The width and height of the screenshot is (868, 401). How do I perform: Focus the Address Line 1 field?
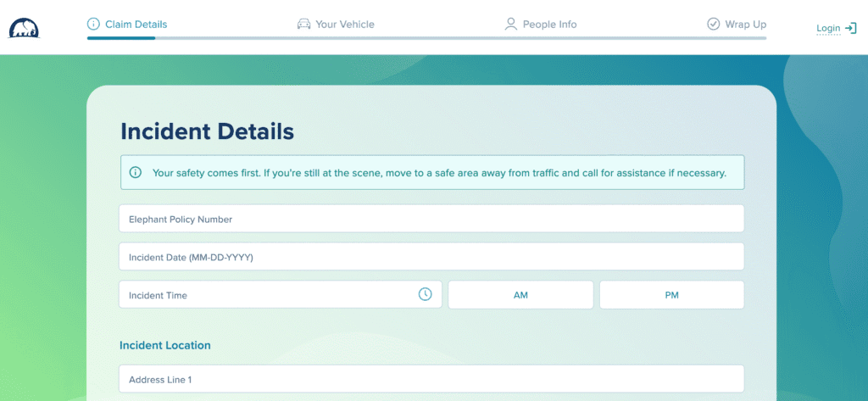pyautogui.click(x=431, y=379)
